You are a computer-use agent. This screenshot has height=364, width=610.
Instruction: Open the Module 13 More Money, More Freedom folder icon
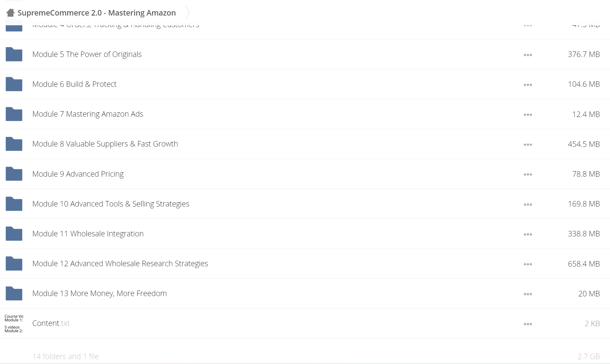click(x=14, y=293)
